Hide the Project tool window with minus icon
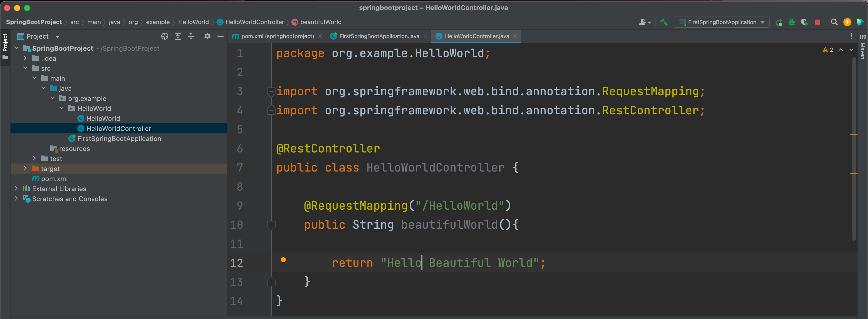 click(220, 36)
